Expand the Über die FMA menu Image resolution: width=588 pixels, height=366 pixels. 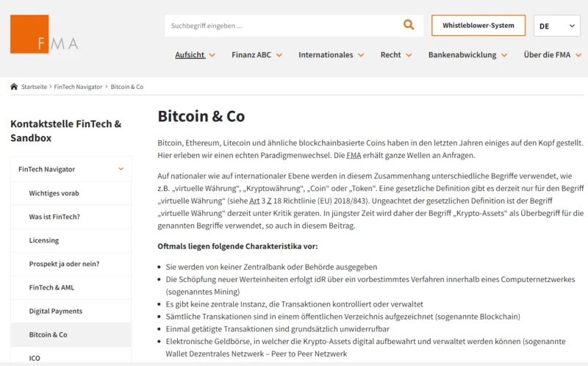[x=552, y=55]
